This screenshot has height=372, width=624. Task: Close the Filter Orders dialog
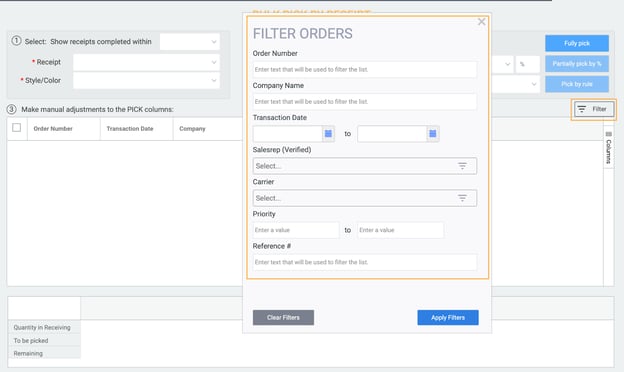(x=482, y=22)
